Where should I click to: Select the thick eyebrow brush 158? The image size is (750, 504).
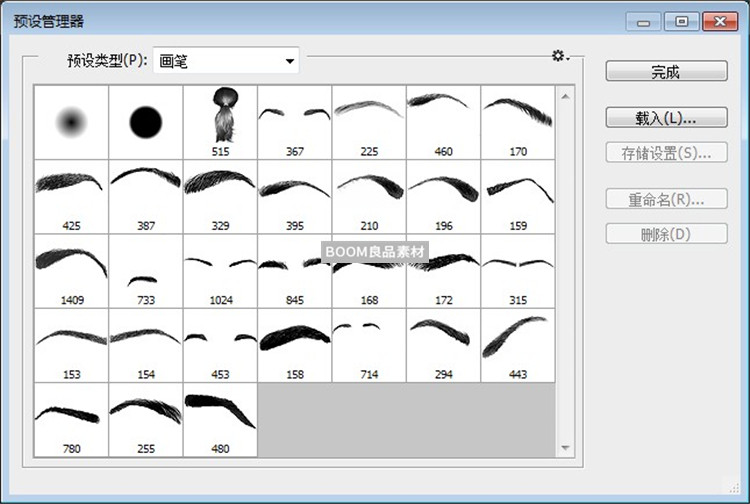(294, 344)
